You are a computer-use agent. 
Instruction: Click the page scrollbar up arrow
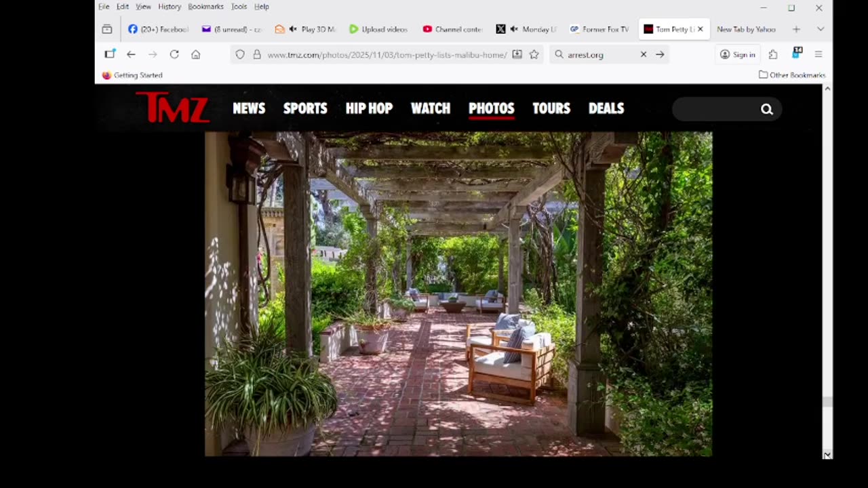[x=827, y=89]
